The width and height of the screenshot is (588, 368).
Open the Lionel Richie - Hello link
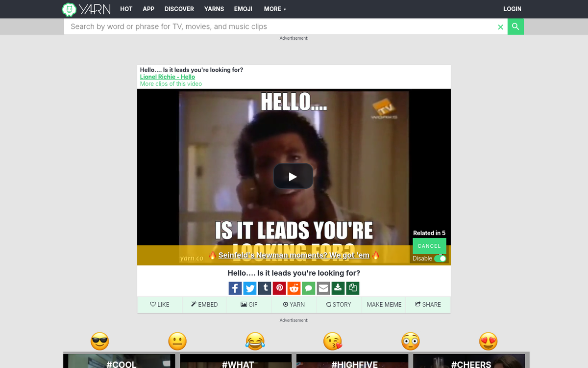pos(167,77)
